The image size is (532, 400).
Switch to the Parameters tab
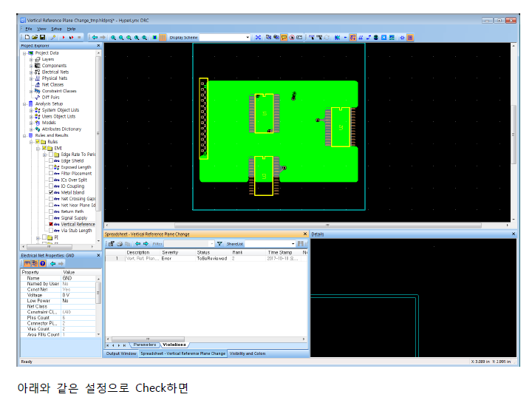point(143,345)
